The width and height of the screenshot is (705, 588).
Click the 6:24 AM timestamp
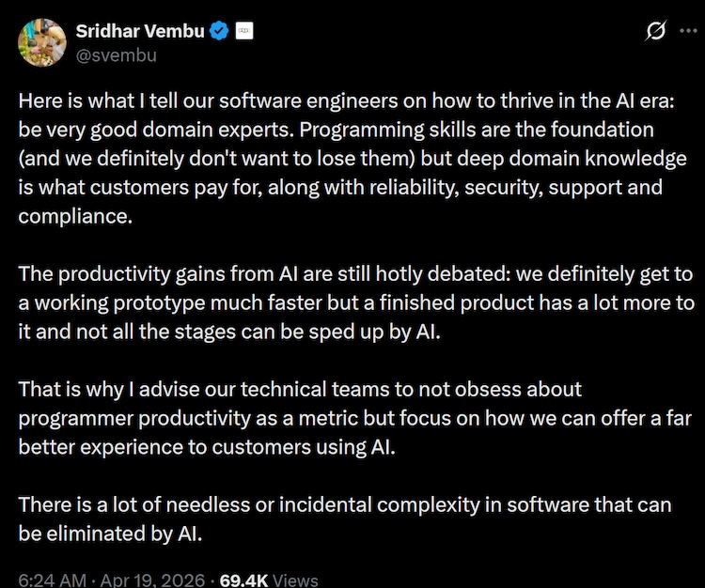coord(53,580)
